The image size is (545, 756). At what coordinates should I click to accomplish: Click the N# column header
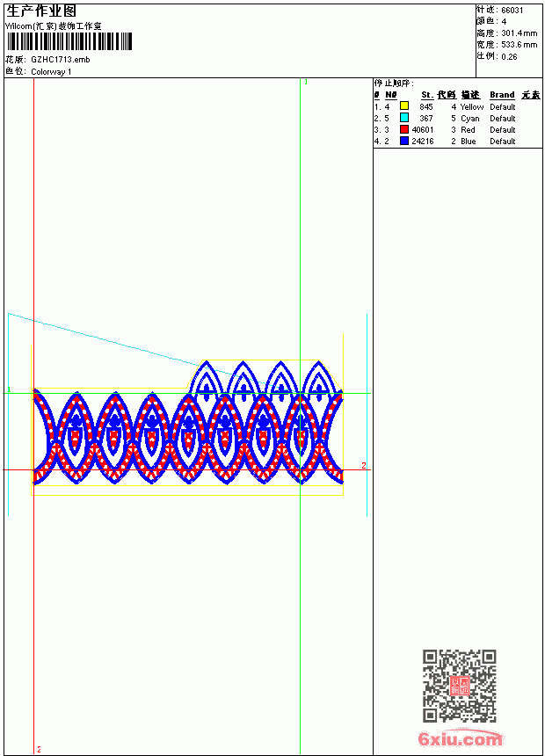tap(391, 95)
